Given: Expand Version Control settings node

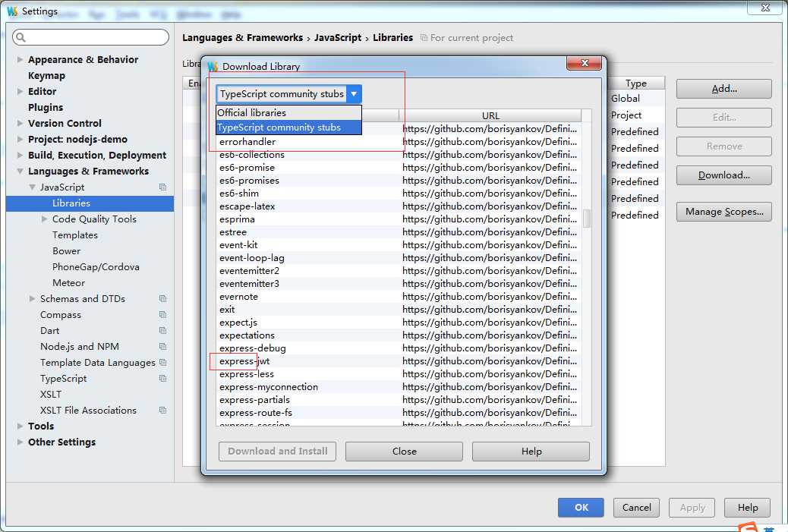Looking at the screenshot, I should pyautogui.click(x=20, y=123).
